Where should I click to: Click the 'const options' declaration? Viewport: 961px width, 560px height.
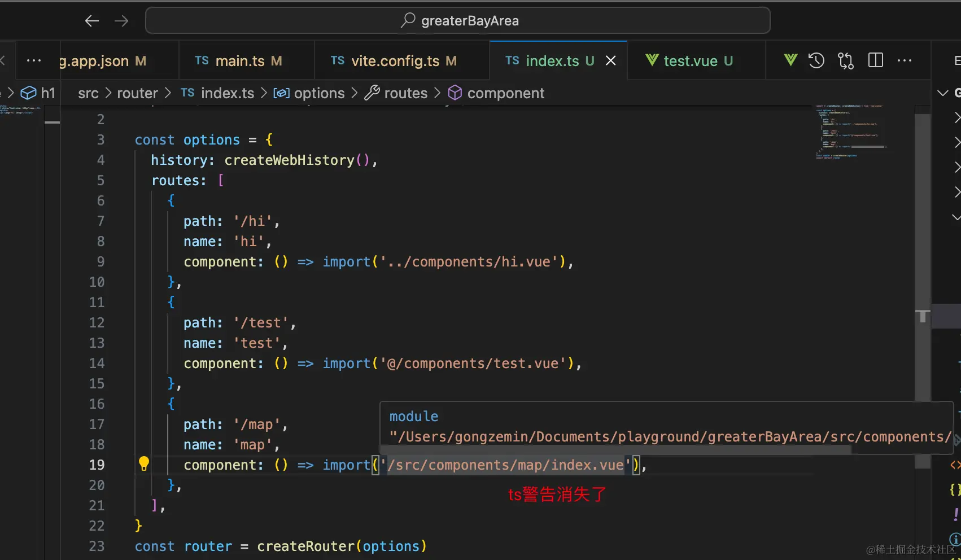point(187,140)
